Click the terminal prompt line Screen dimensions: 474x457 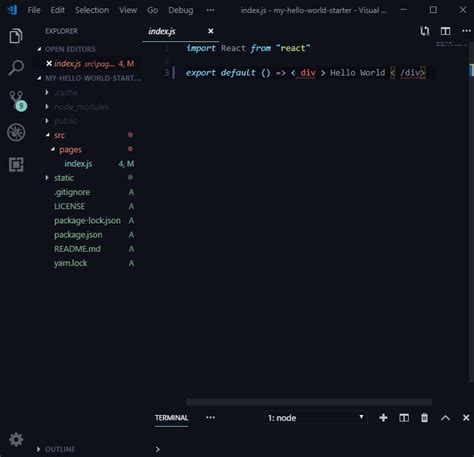[157, 449]
